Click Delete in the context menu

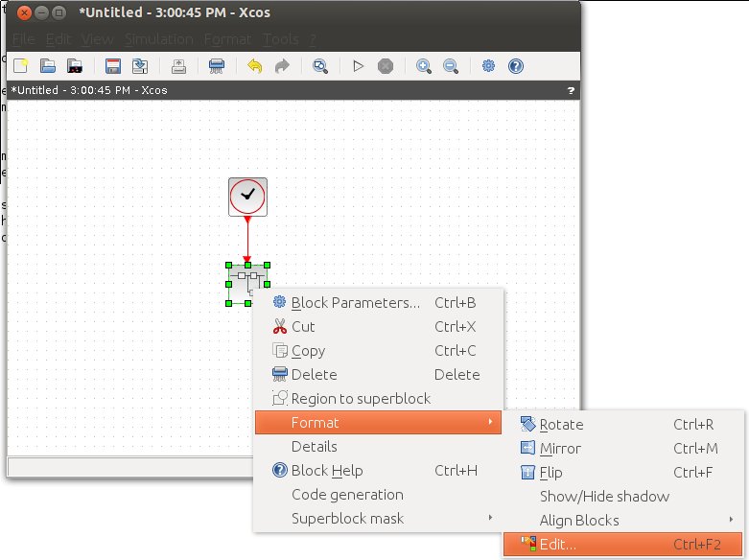[x=314, y=375]
